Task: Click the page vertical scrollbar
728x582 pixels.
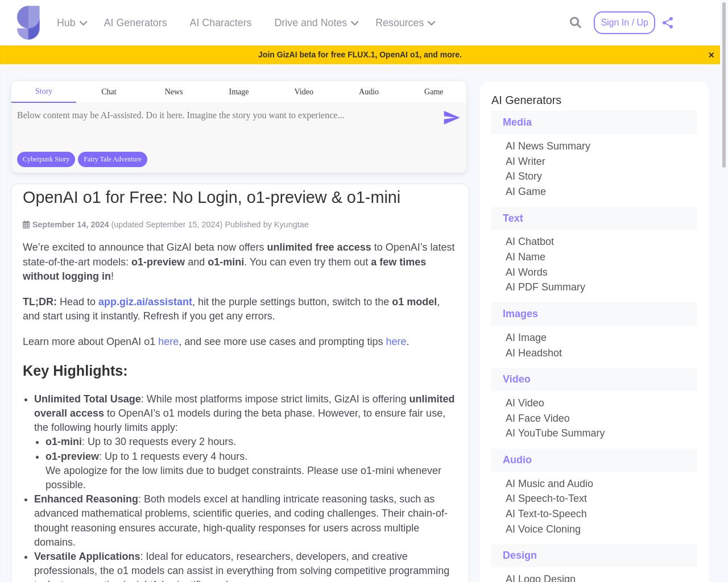Action: (724, 85)
